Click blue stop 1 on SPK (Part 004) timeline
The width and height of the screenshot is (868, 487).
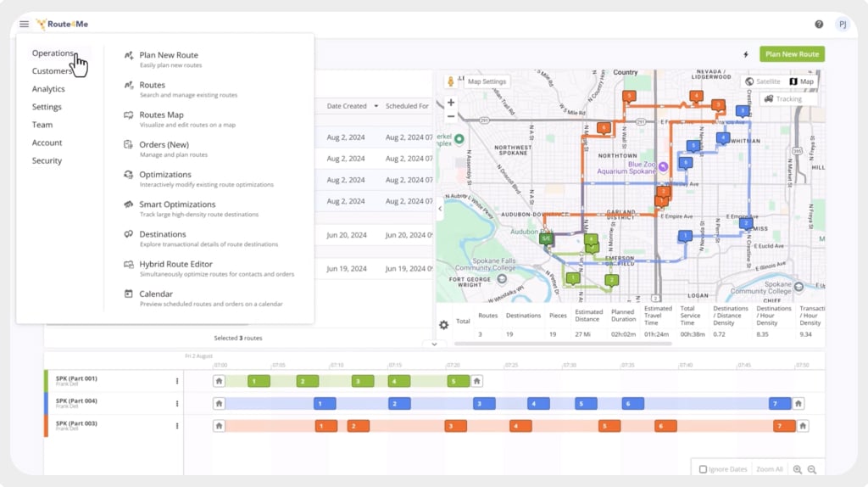click(x=325, y=403)
